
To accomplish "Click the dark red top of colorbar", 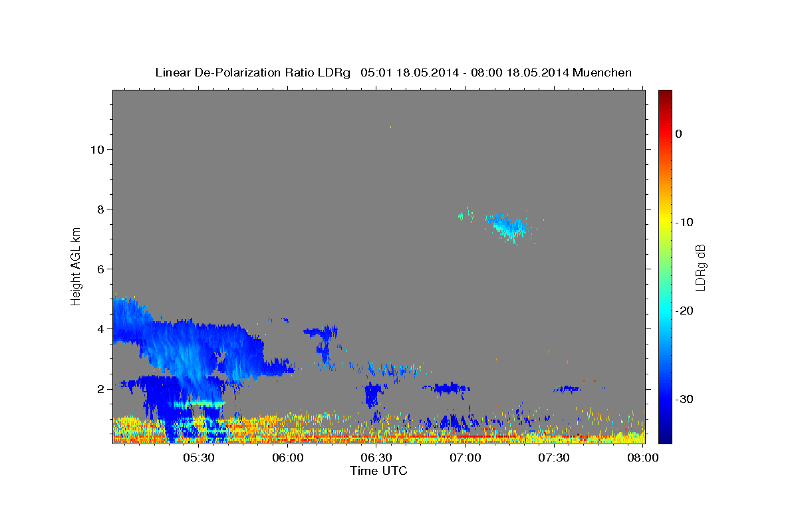I will 665,96.
